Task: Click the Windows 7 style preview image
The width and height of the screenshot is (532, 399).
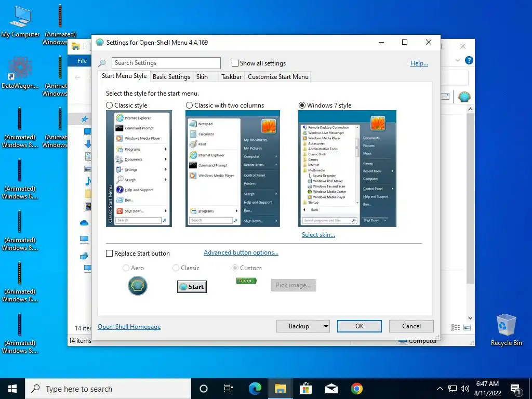Action: 347,168
